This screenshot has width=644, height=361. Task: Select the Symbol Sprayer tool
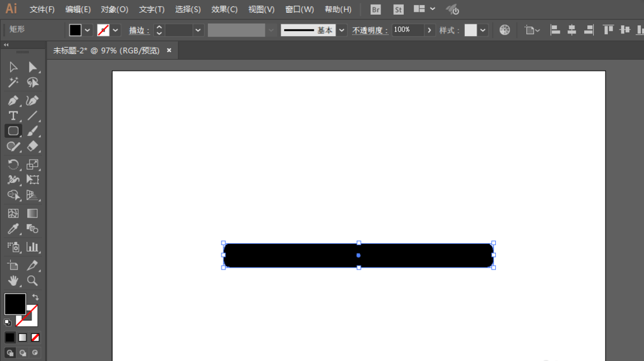tap(13, 247)
